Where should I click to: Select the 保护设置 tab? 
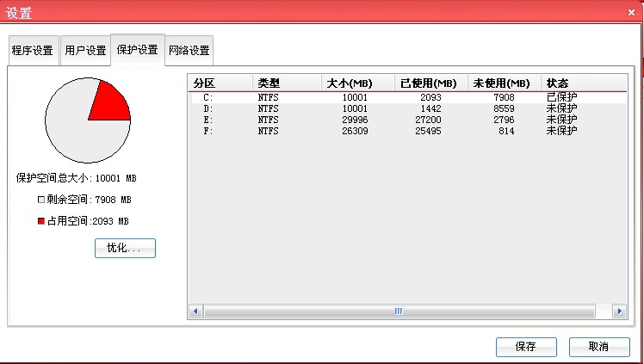[x=138, y=50]
